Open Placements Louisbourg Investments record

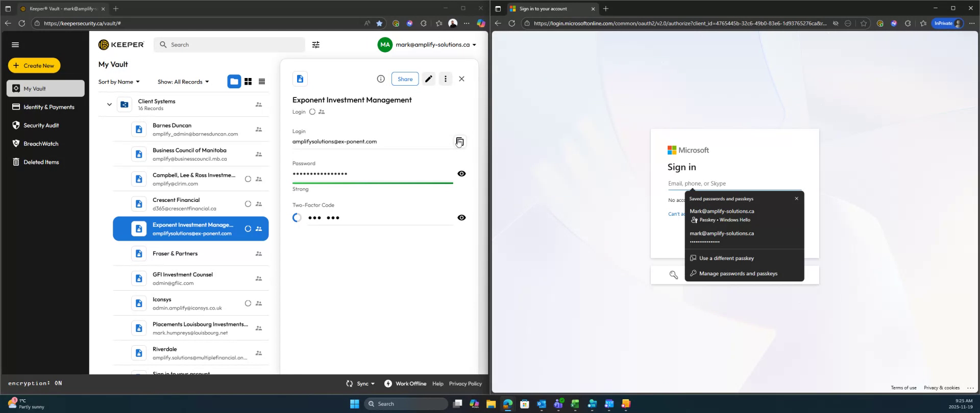(190, 328)
